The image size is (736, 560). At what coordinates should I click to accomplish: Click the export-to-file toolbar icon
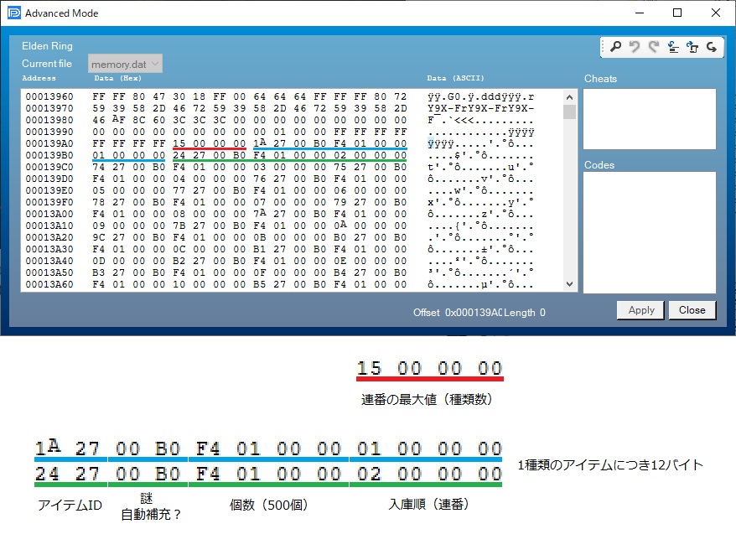[x=692, y=48]
